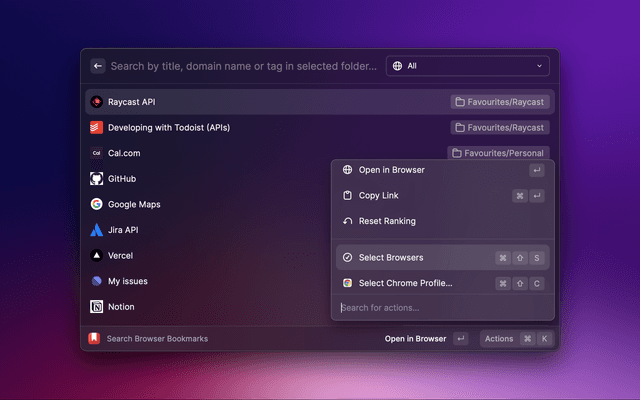Choose Copy Link in the actions menu
The image size is (640, 400).
tap(381, 196)
